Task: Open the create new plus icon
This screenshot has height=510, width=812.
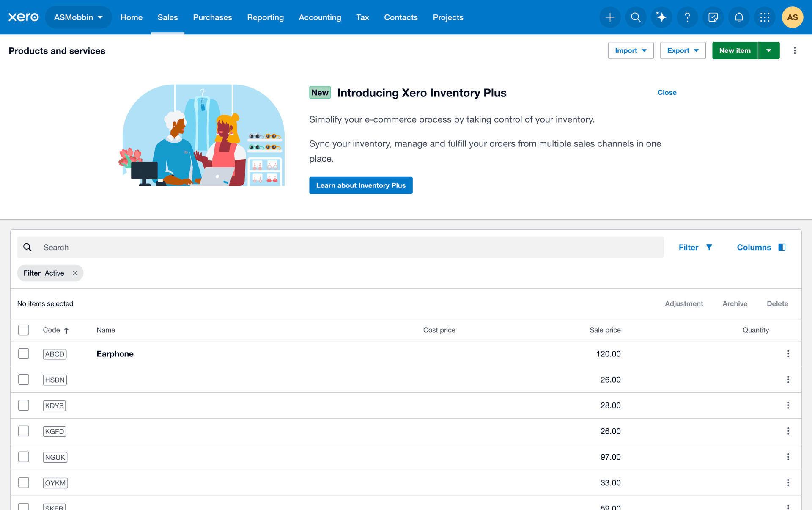Action: 610,17
